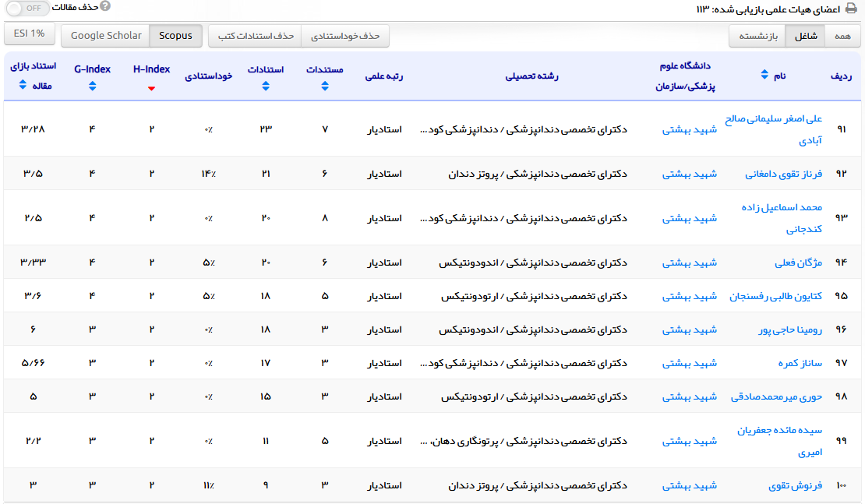
Task: Switch to the Google Scholar tab
Action: point(106,36)
